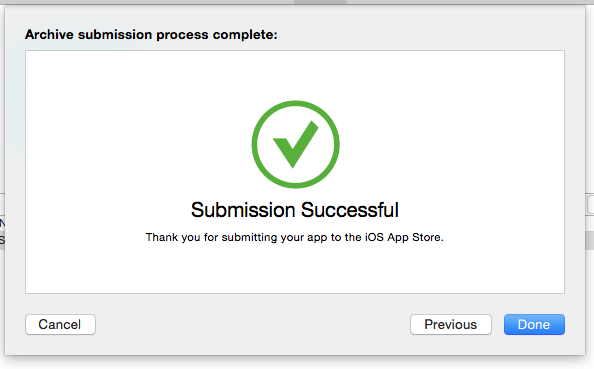Screen dimensions: 594x369
Task: Click the iOS App Store words in message
Action: (x=404, y=238)
